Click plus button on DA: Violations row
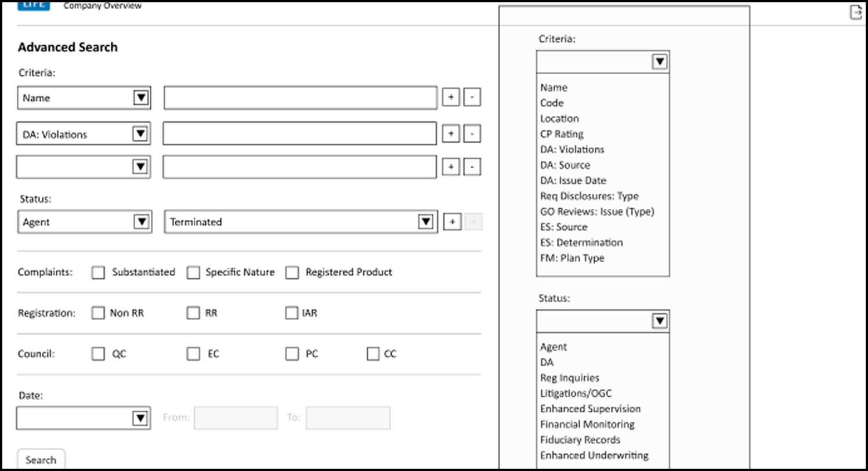868x471 pixels. [451, 134]
